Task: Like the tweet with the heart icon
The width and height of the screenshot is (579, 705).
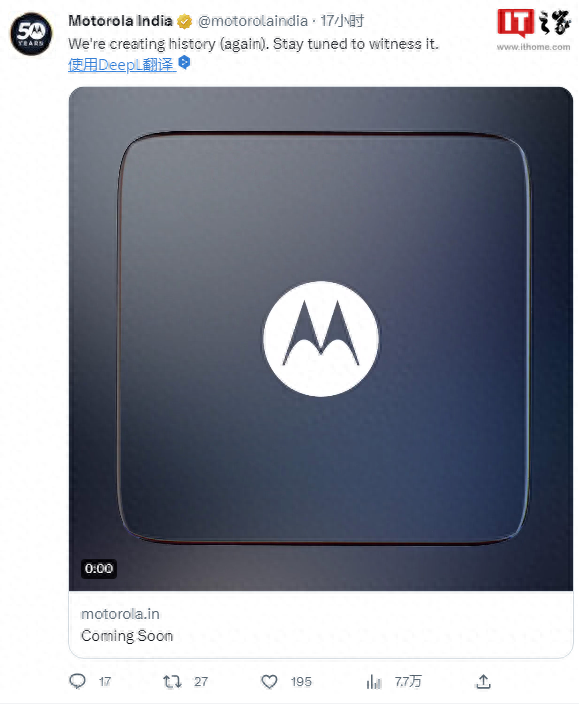Action: [x=269, y=682]
